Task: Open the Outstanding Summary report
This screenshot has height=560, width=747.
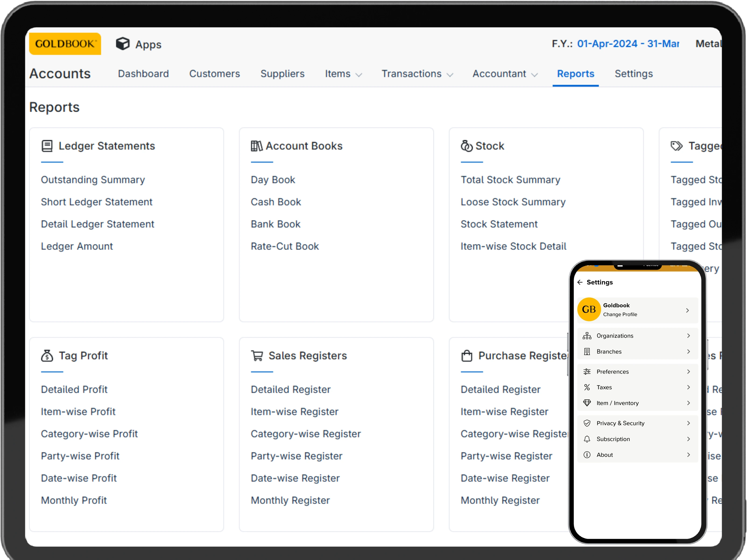Action: pos(93,180)
